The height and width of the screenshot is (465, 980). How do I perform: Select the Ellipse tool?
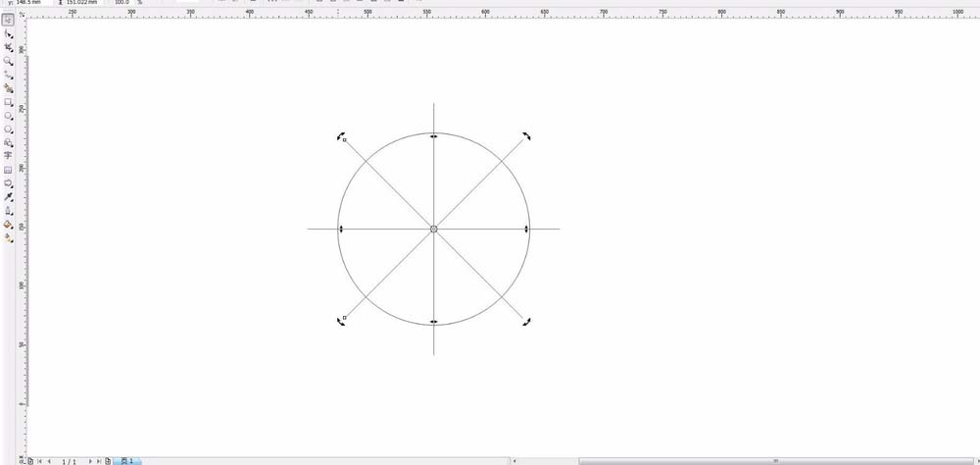click(8, 116)
